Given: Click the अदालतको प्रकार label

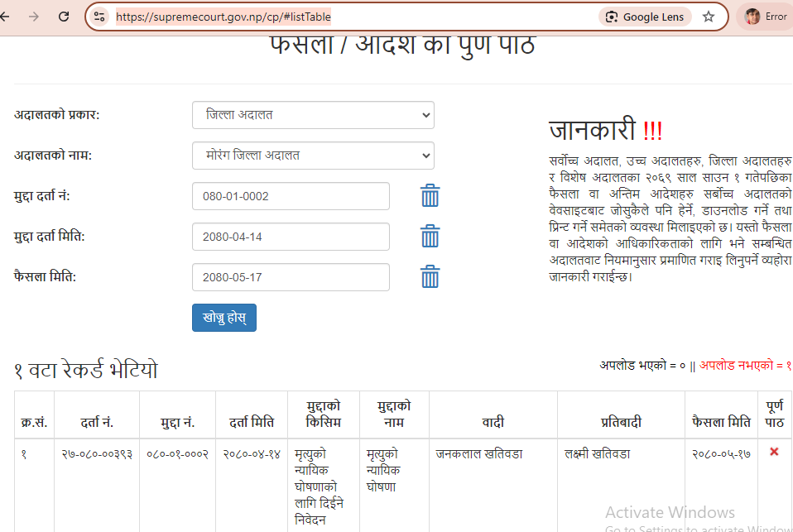Looking at the screenshot, I should pos(56,115).
